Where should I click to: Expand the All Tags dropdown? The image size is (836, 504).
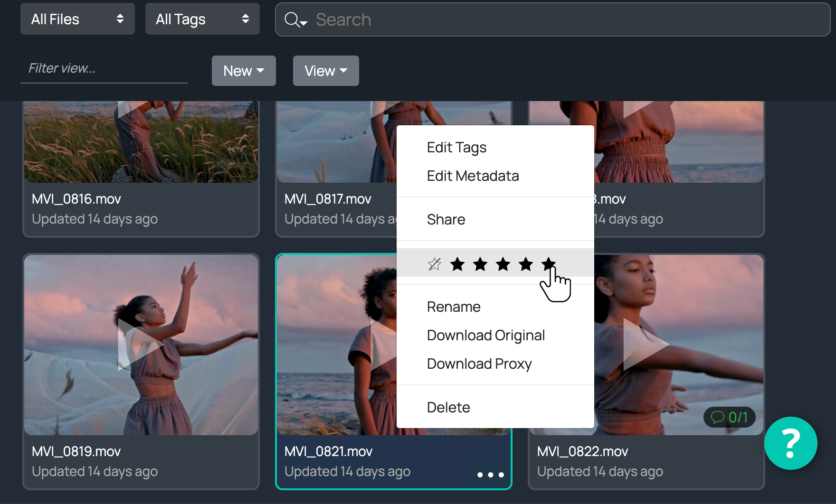pos(202,19)
